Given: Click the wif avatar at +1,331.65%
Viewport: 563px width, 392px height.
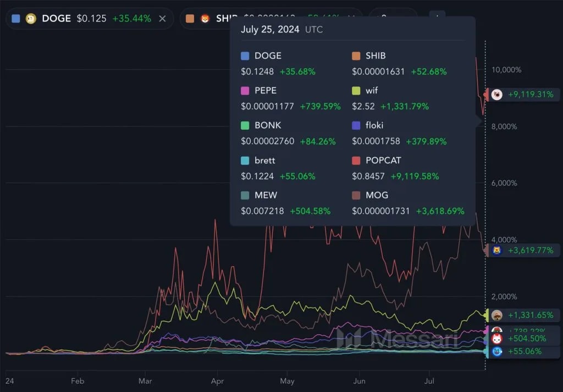Looking at the screenshot, I should coord(496,315).
